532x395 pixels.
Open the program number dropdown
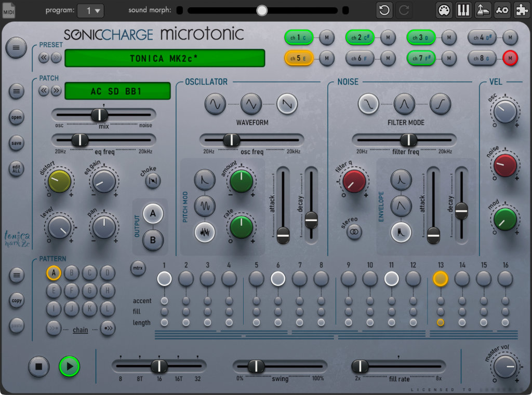point(90,11)
